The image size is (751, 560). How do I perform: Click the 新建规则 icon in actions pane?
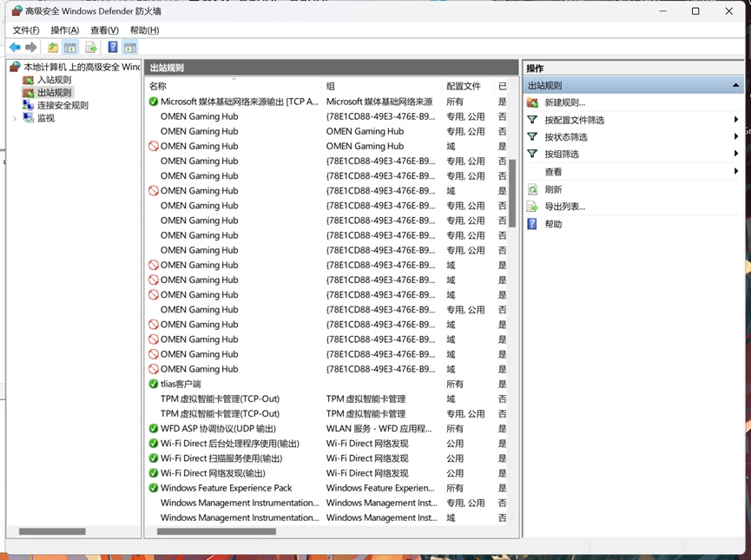point(532,102)
